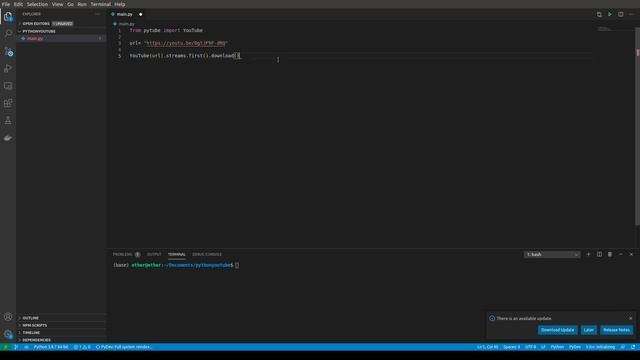Click the open changes icon in editor toolbar
The width and height of the screenshot is (640, 360).
[599, 14]
